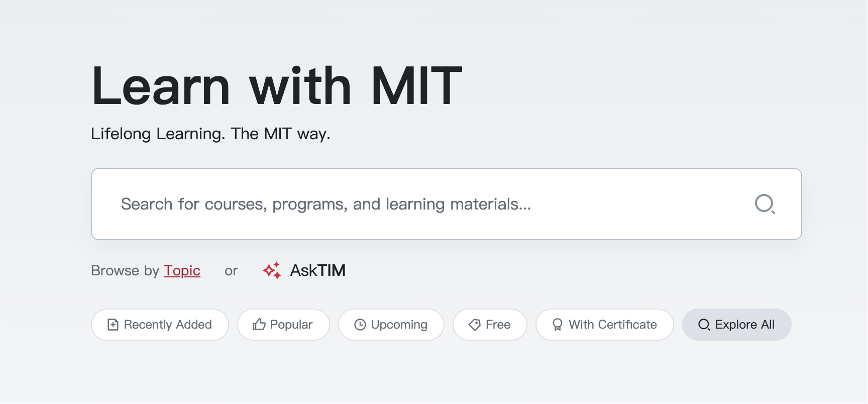
Task: Click the AskTIM sparkle icon
Action: pos(272,270)
